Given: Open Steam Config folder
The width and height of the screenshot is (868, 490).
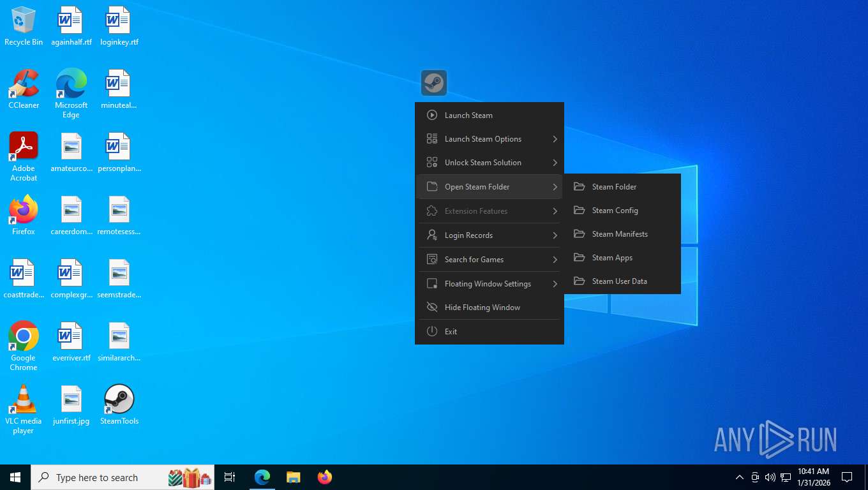Looking at the screenshot, I should click(x=622, y=211).
